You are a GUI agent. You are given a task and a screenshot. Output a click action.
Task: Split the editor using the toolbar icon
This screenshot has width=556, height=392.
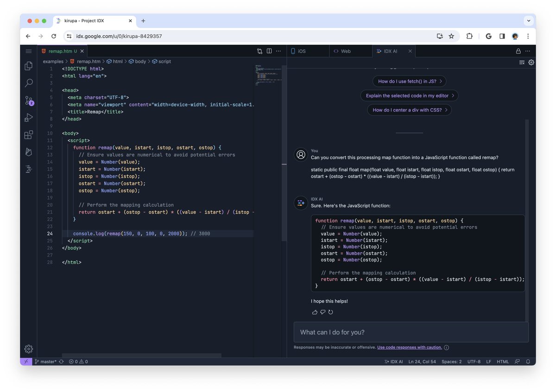[269, 51]
